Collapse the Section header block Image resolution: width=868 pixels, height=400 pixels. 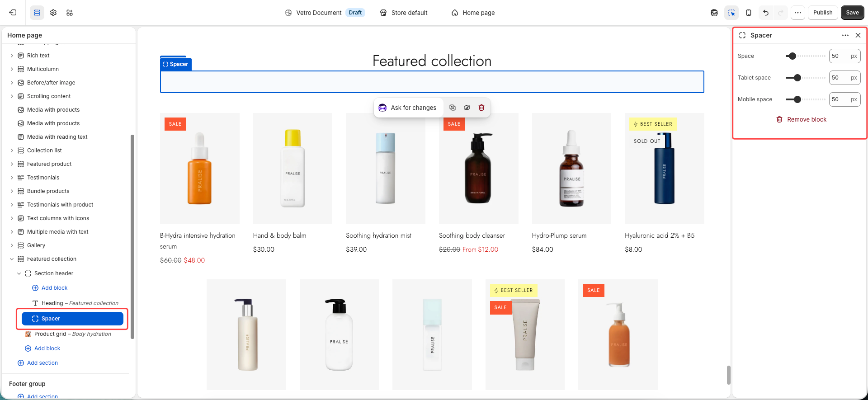19,273
